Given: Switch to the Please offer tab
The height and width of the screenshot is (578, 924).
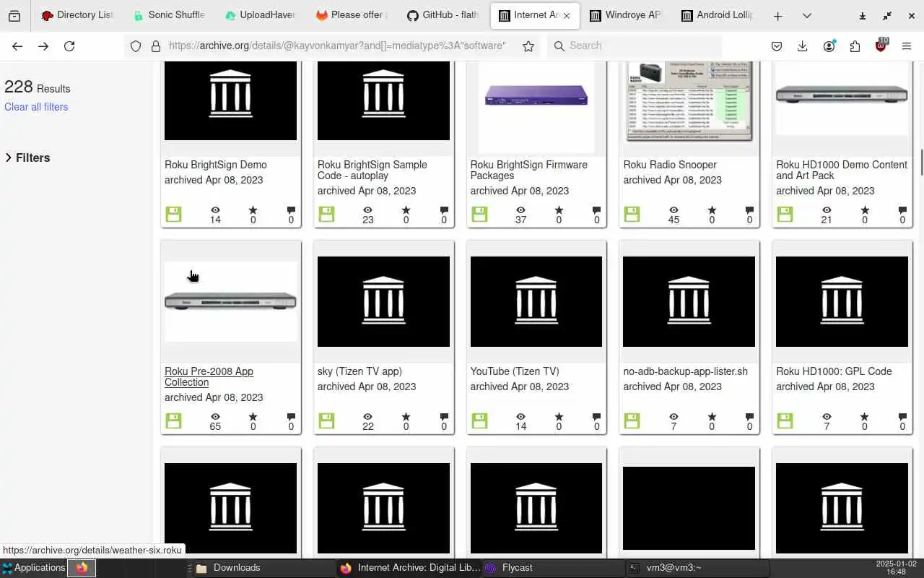Looking at the screenshot, I should pyautogui.click(x=352, y=15).
